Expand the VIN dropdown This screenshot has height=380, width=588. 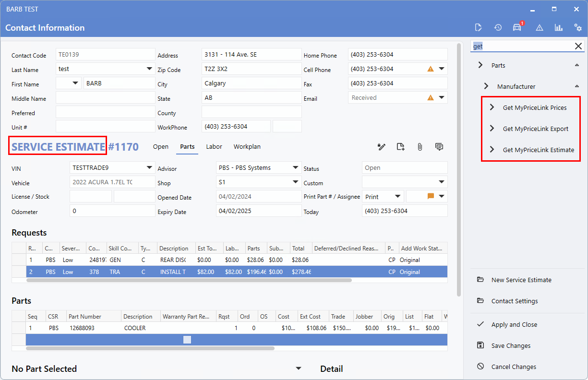149,168
